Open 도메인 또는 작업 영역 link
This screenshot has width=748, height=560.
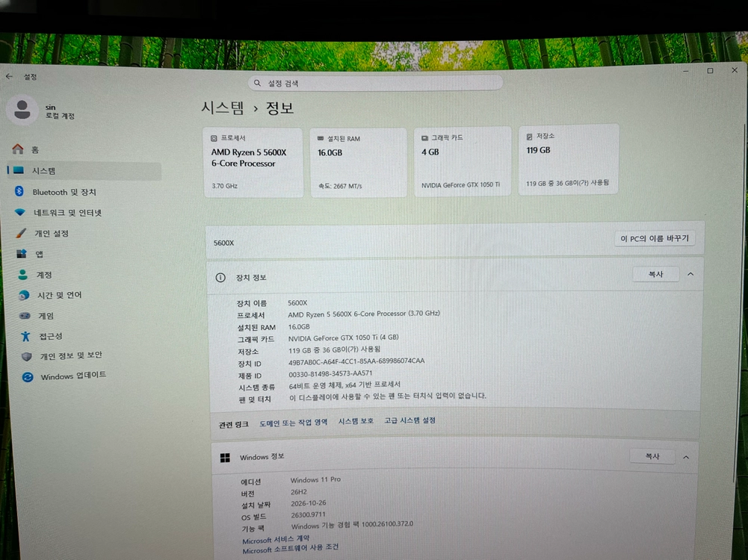294,423
